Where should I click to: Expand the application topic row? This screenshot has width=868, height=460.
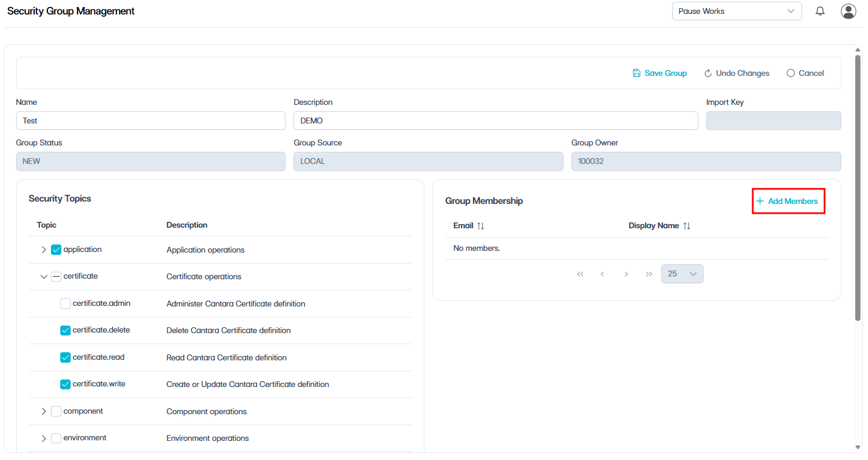pos(43,250)
